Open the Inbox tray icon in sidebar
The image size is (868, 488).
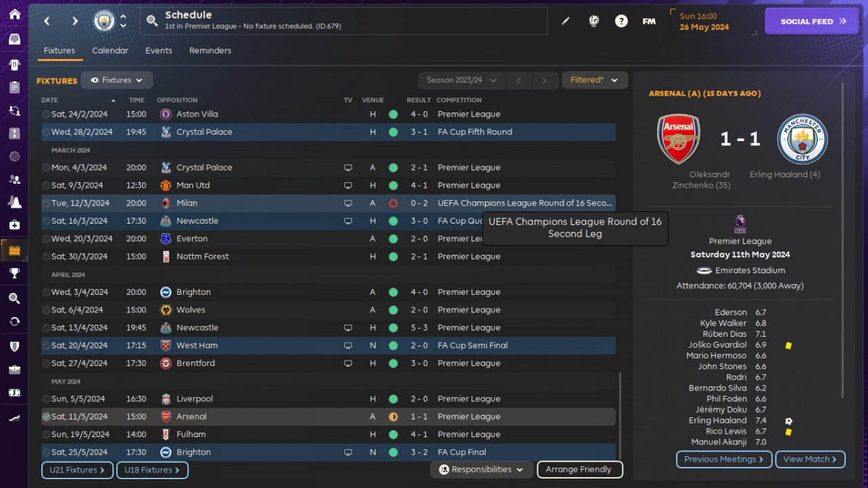coord(14,39)
